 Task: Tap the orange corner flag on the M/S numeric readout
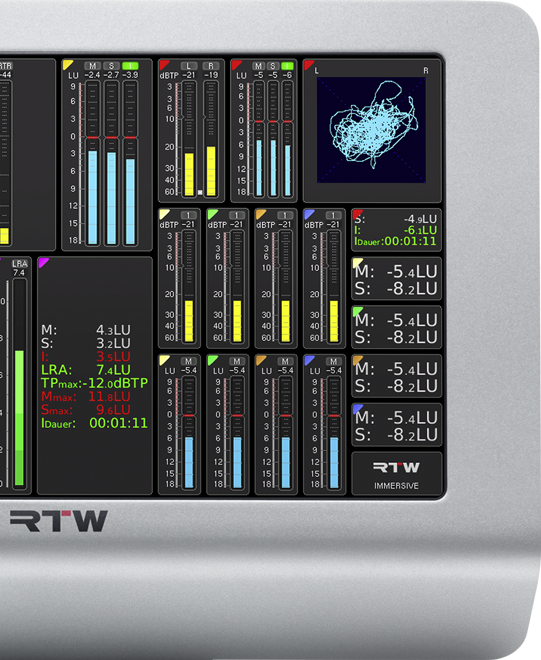click(356, 359)
